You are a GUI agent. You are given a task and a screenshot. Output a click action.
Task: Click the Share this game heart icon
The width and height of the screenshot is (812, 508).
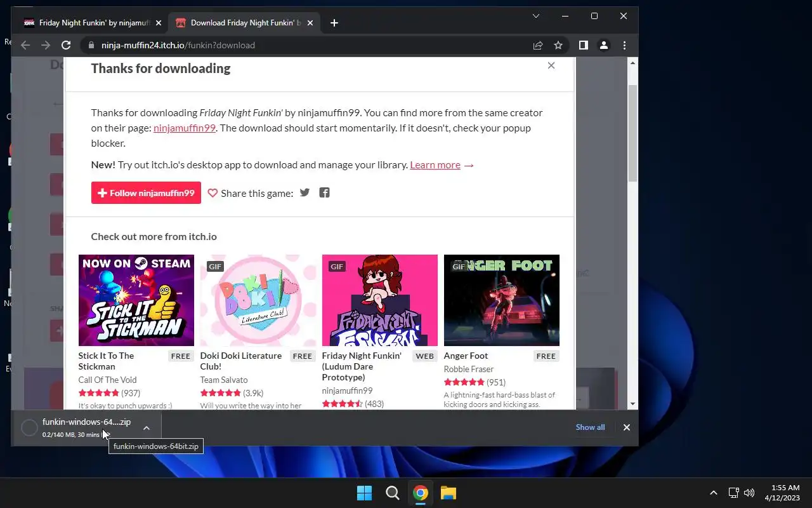coord(213,193)
